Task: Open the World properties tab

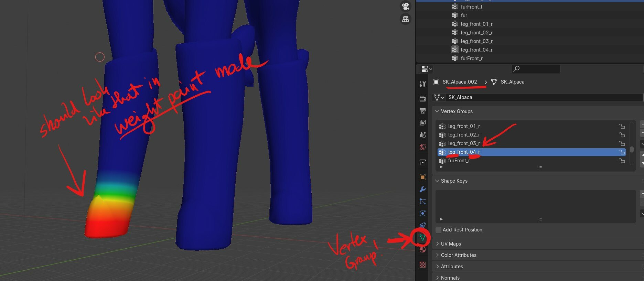Action: point(422,147)
